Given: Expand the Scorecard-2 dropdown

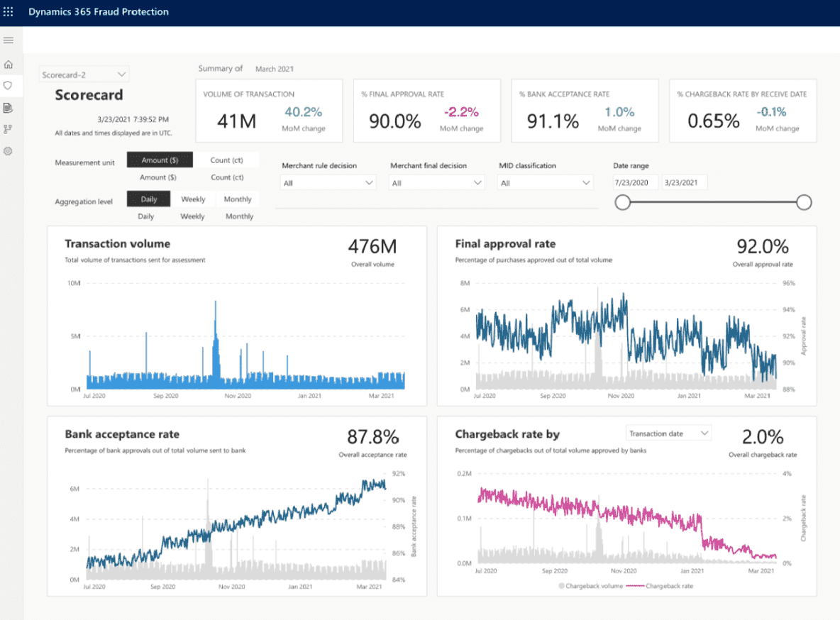Looking at the screenshot, I should [x=84, y=74].
